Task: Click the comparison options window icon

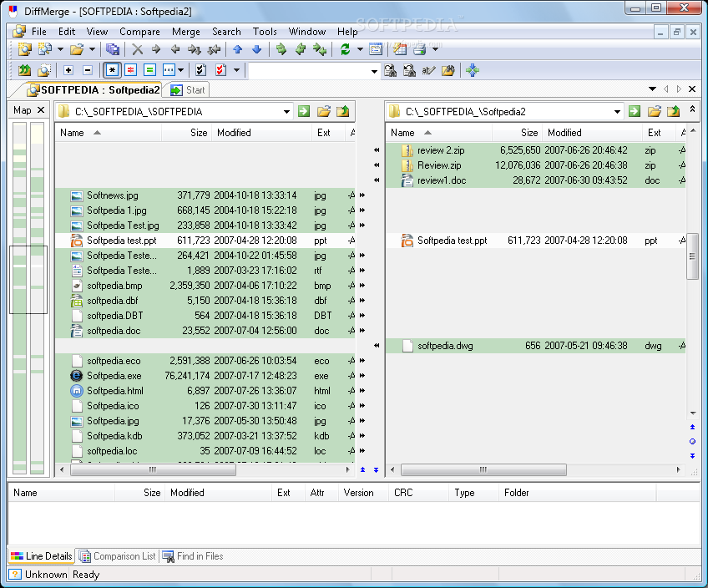Action: [x=376, y=49]
